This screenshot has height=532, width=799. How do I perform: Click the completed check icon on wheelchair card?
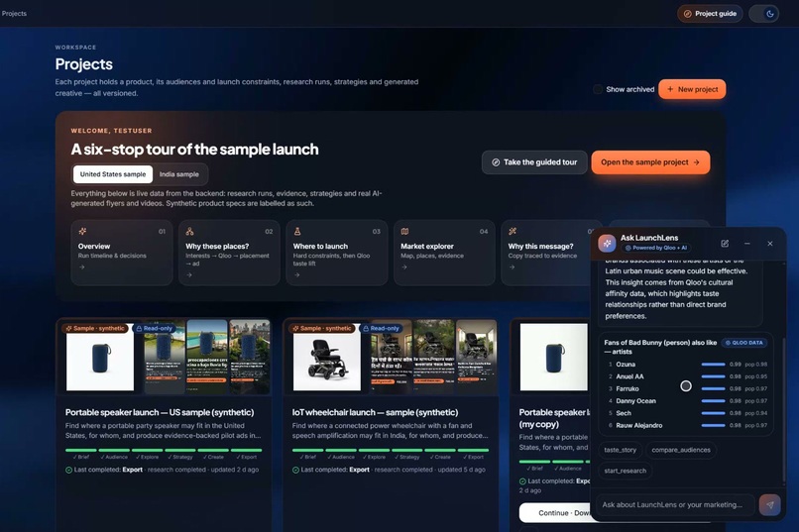point(295,470)
